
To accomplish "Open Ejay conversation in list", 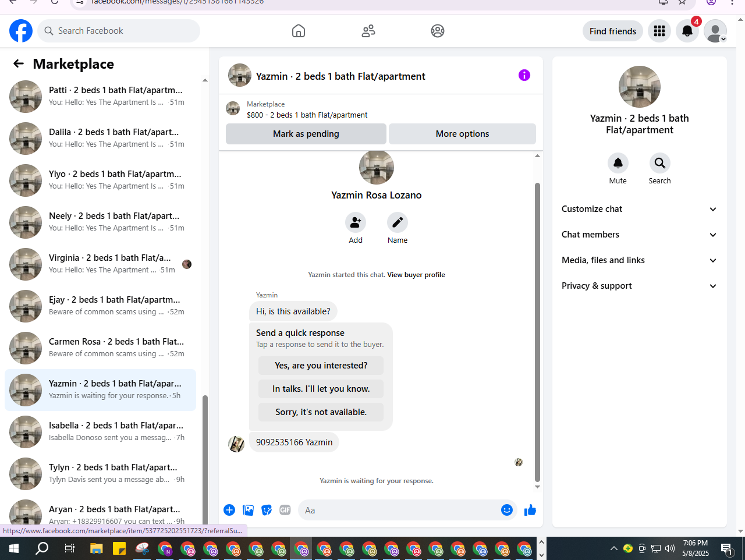I will 100,306.
